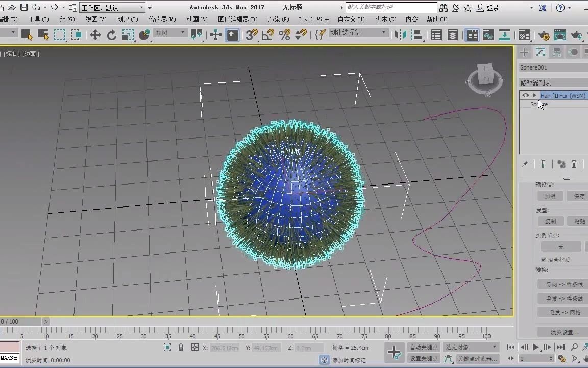Image resolution: width=588 pixels, height=368 pixels.
Task: Click the 毛发 -> 样条线 button
Action: [564, 298]
